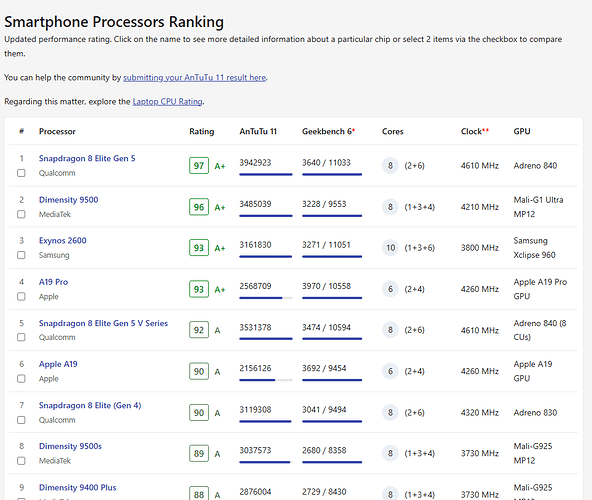Click AnTuTu score 3485039
592x500 pixels.
tap(255, 204)
